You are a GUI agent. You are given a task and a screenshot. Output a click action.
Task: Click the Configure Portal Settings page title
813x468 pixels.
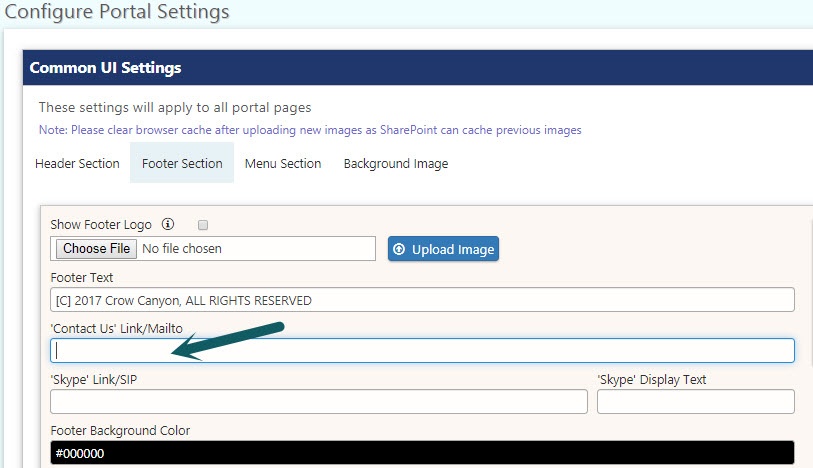pyautogui.click(x=117, y=11)
